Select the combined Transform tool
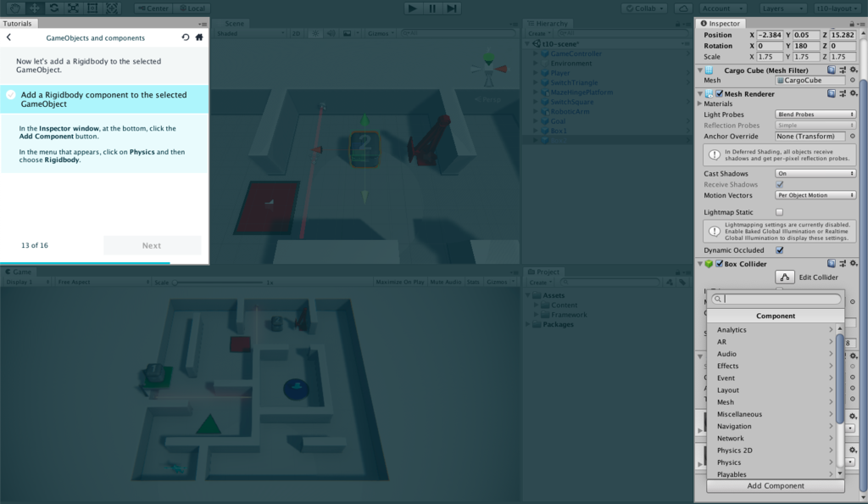The image size is (868, 504). tap(112, 8)
